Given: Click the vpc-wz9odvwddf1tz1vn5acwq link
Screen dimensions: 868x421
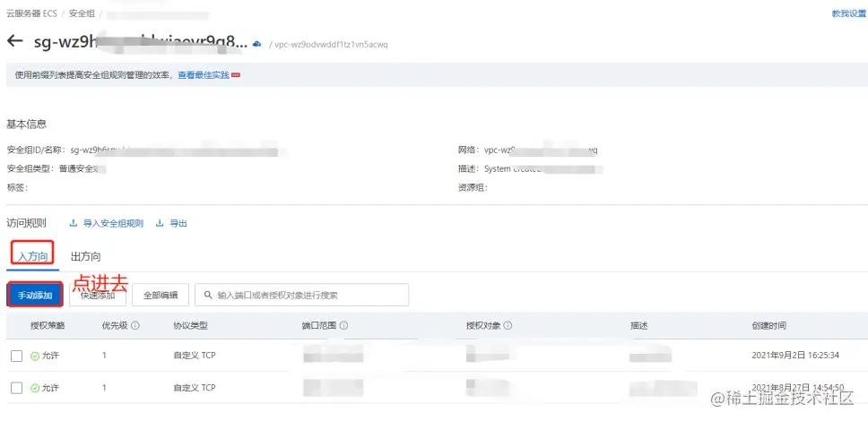Looking at the screenshot, I should point(331,45).
